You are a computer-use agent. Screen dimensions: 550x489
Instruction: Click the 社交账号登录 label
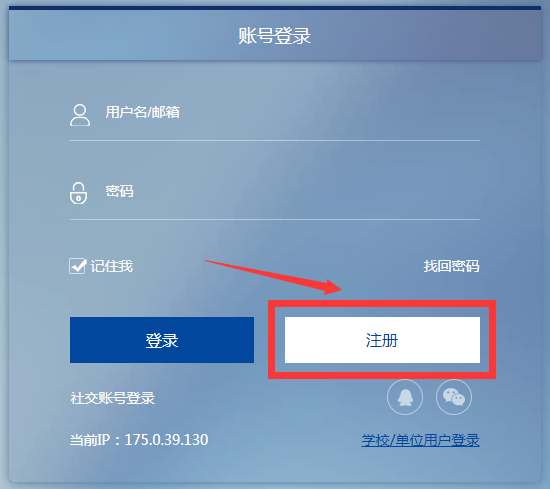click(x=113, y=398)
